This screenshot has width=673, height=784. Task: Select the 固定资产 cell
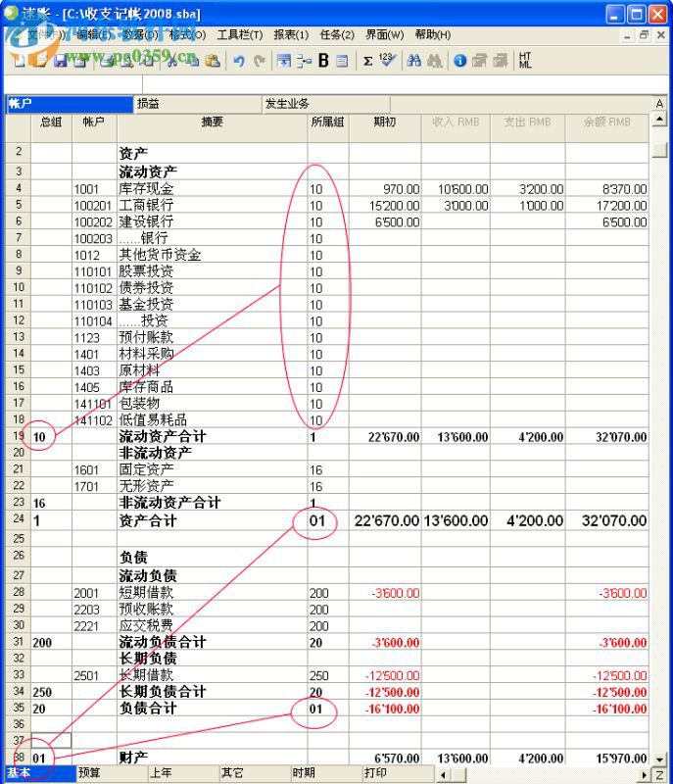[213, 469]
